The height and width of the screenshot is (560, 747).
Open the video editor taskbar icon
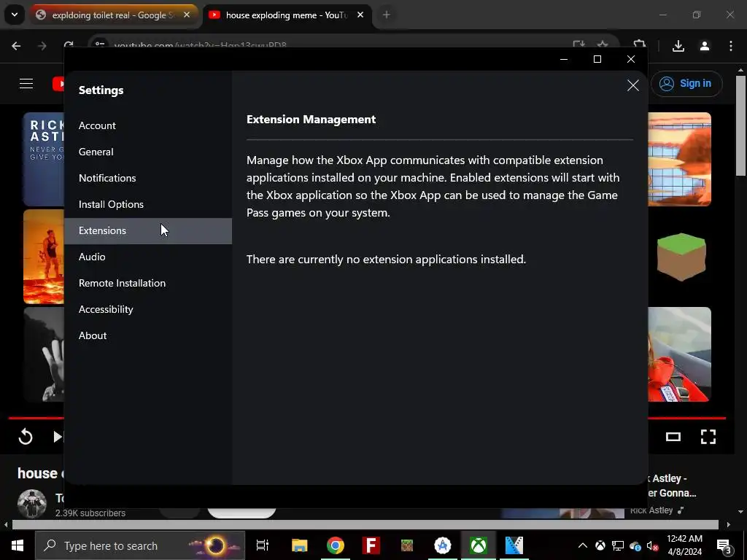514,545
